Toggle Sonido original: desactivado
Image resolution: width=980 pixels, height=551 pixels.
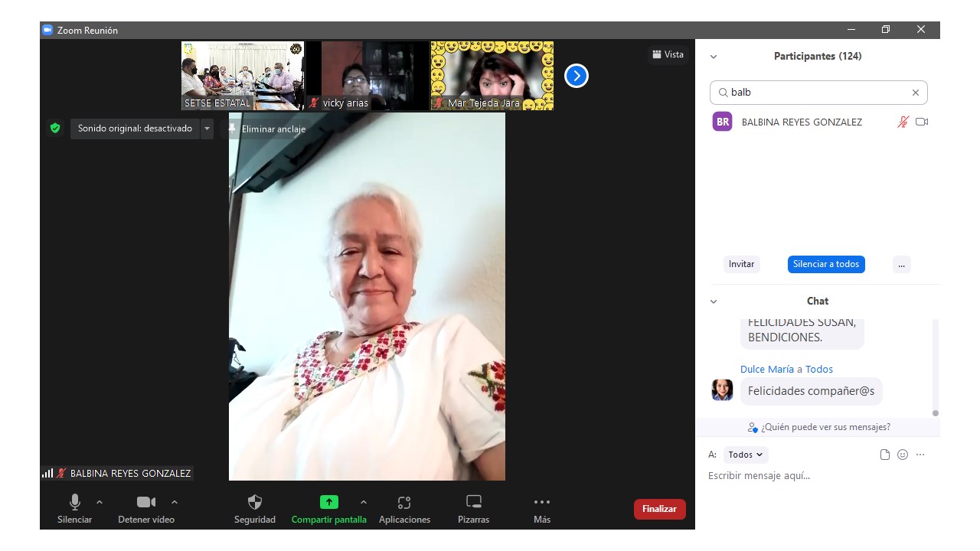tap(135, 129)
